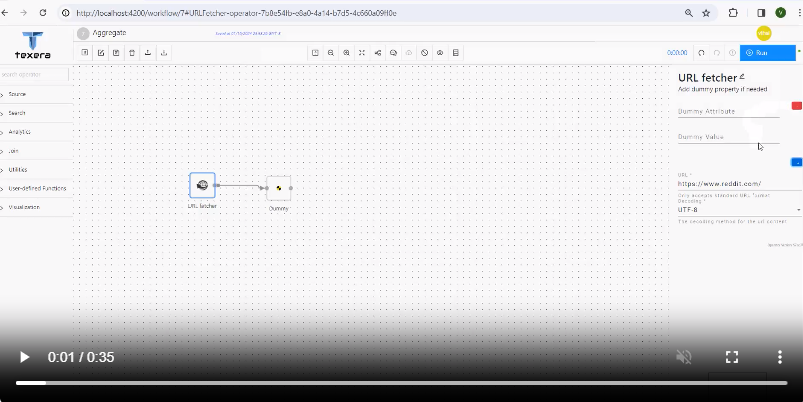Click browser zoom magnifier in address bar
The width and height of the screenshot is (803, 402).
tap(689, 13)
